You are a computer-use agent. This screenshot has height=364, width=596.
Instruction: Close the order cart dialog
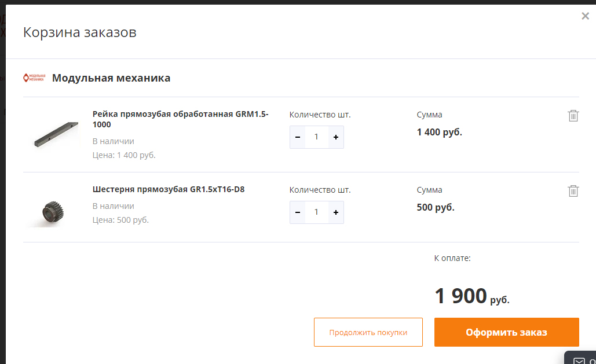pyautogui.click(x=585, y=16)
